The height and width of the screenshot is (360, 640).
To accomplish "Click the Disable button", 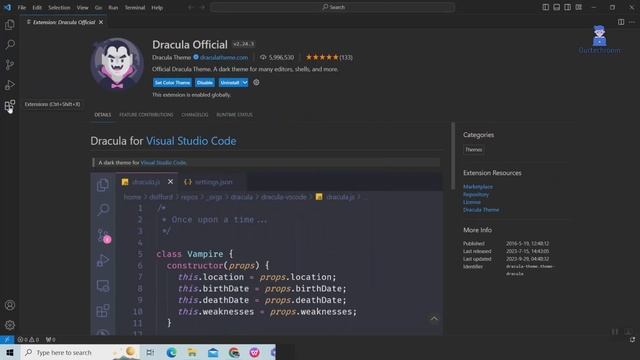I will click(x=204, y=82).
